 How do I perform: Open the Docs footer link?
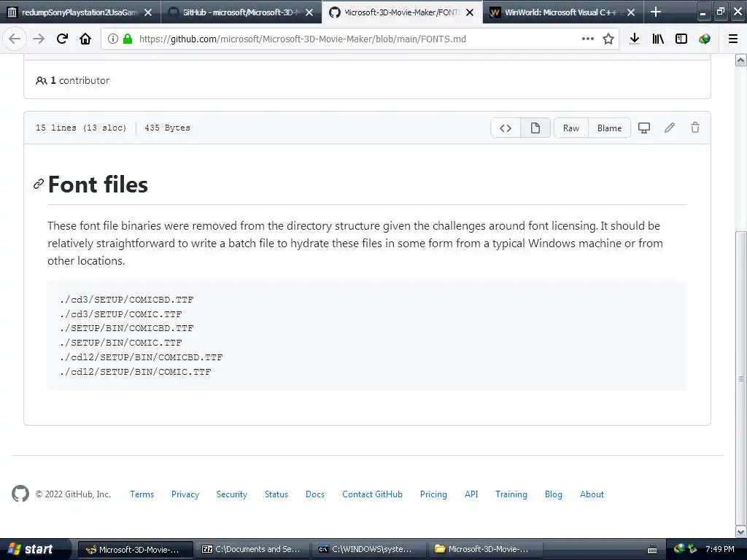[x=315, y=494]
